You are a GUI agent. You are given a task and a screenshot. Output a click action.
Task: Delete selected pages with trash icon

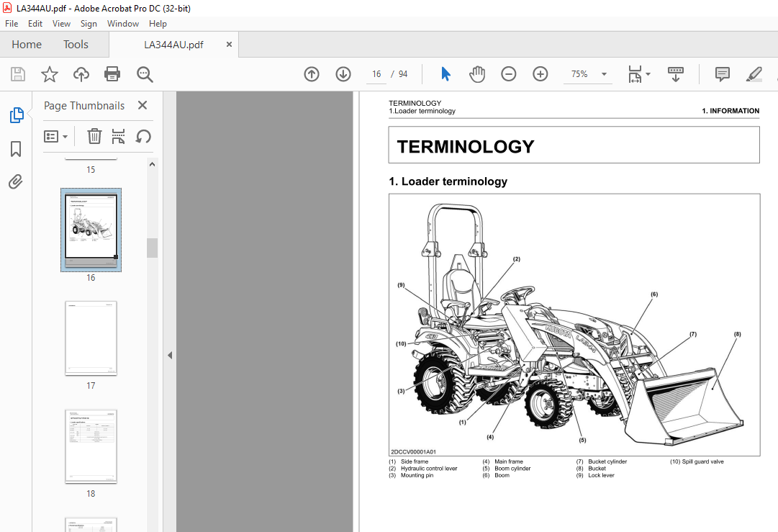coord(94,136)
